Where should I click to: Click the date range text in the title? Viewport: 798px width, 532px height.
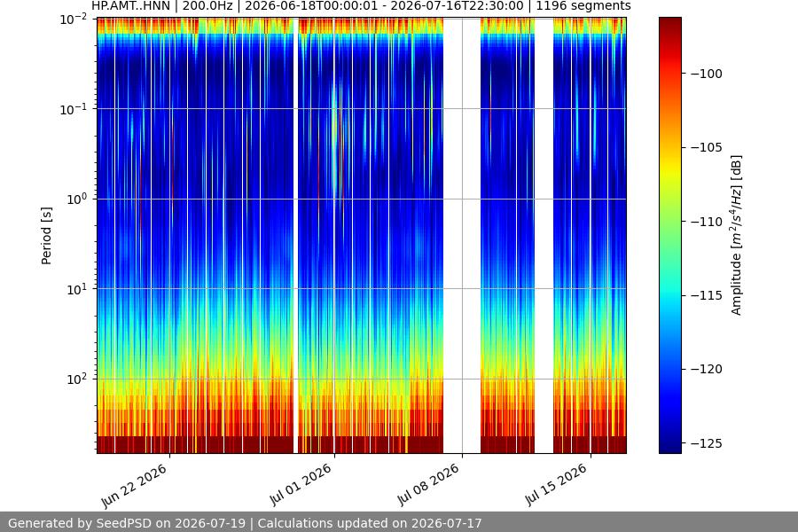coord(384,6)
